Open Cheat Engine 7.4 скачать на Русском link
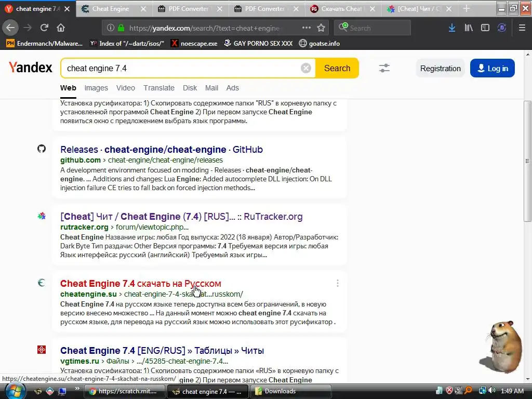 140,283
